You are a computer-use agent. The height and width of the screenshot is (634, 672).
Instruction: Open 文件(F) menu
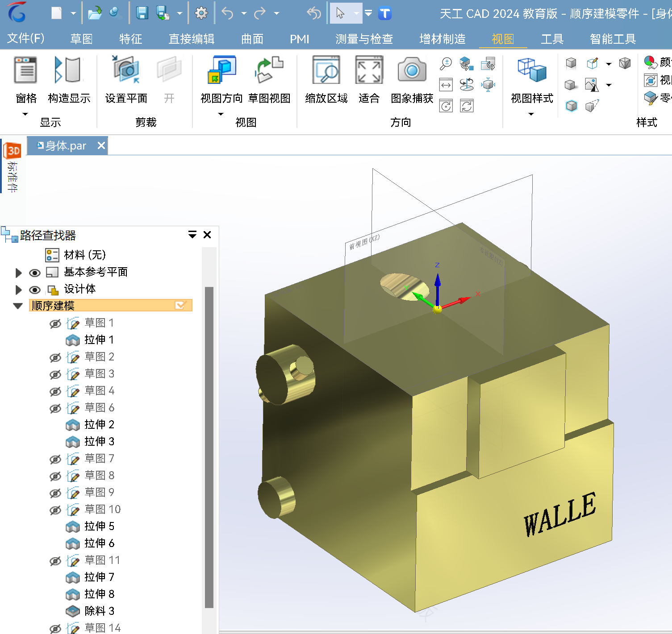[26, 39]
